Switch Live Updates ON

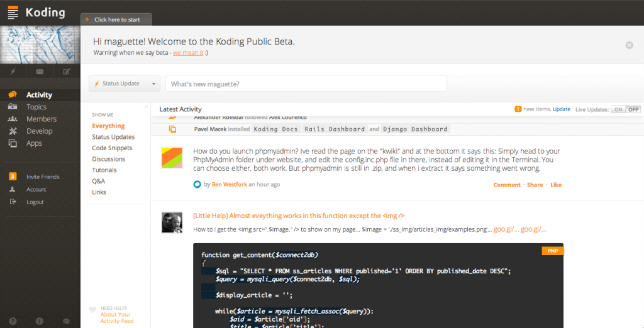coord(619,109)
